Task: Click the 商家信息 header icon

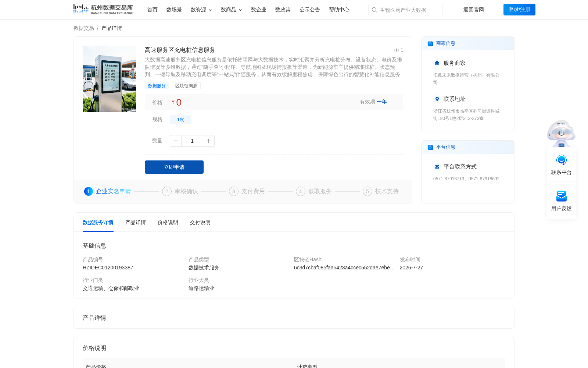Action: click(x=430, y=44)
